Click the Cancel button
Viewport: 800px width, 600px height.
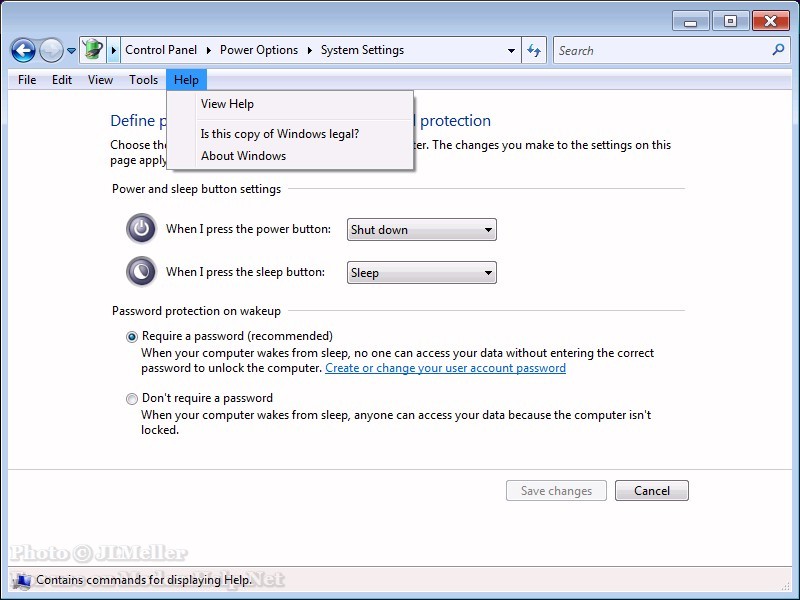pyautogui.click(x=652, y=491)
